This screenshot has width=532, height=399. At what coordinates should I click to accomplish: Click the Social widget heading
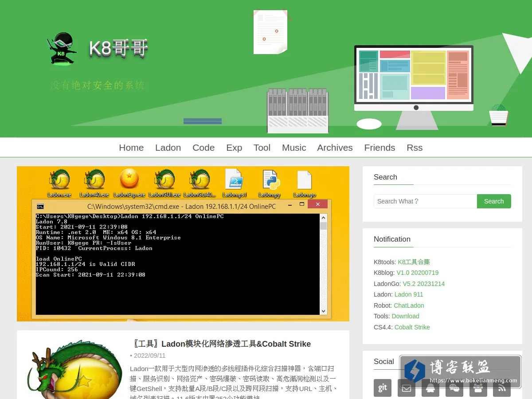[x=384, y=361]
